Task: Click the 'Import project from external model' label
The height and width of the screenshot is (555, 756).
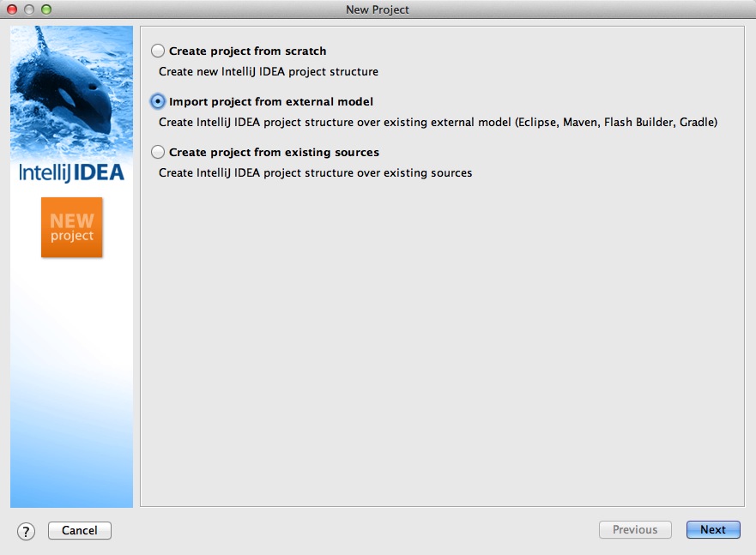Action: click(x=270, y=102)
